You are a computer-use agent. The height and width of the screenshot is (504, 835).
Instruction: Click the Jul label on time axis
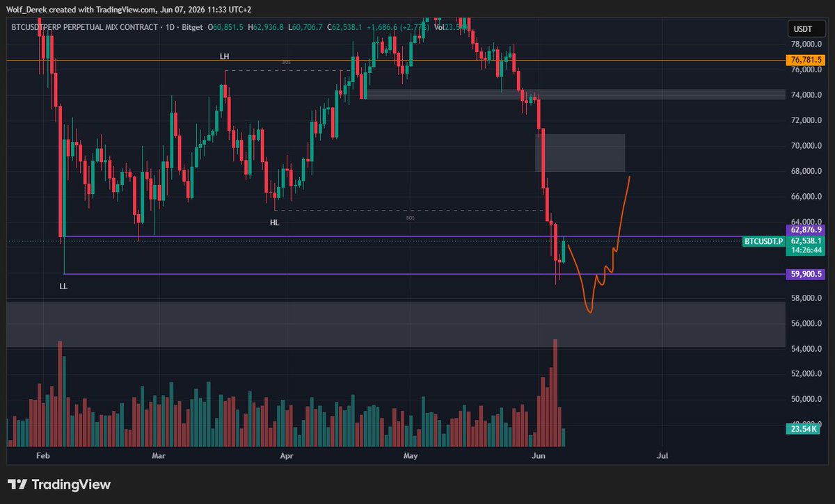(662, 456)
